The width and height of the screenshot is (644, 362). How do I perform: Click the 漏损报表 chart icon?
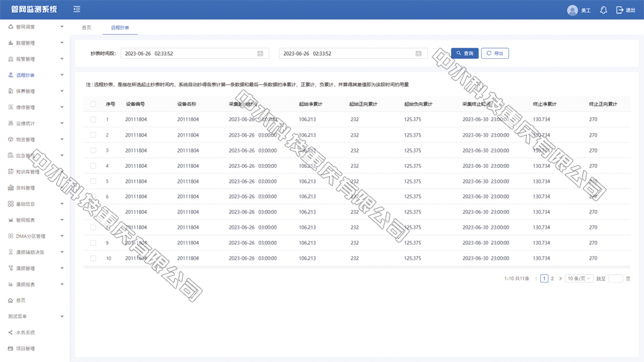coord(11,284)
